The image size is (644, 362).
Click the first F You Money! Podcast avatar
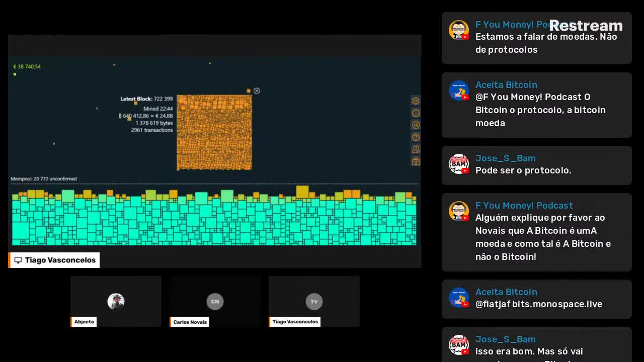[x=459, y=30]
